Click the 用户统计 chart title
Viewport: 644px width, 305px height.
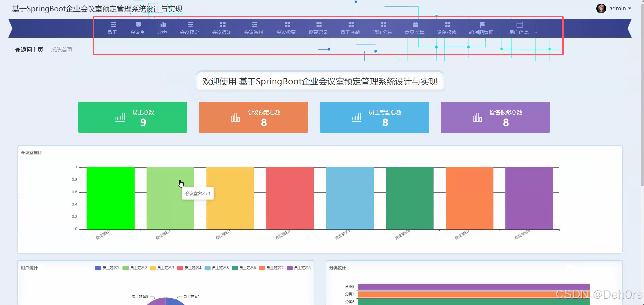(29, 268)
